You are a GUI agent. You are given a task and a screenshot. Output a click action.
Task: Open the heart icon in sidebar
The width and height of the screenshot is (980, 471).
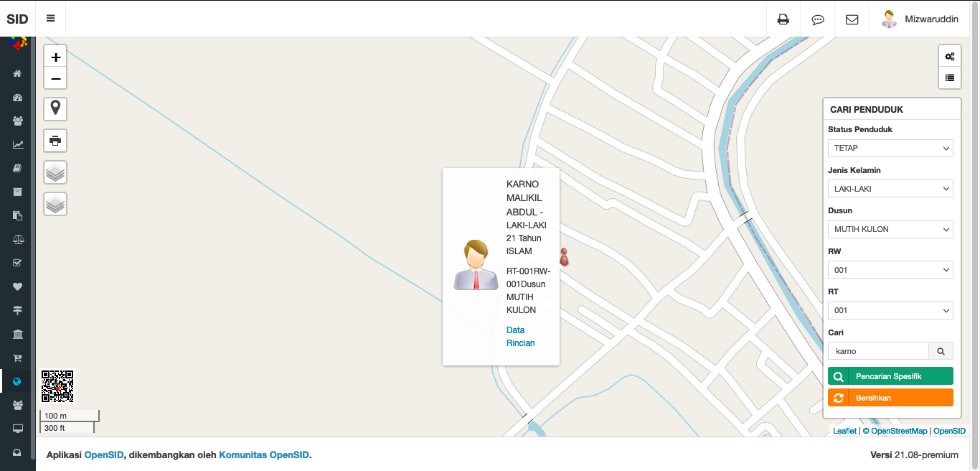point(18,286)
